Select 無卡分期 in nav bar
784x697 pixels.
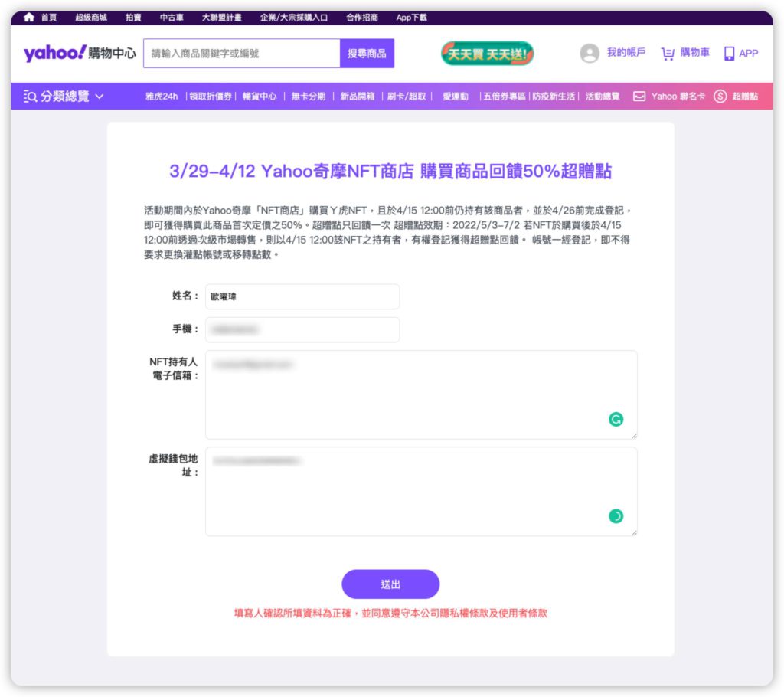(x=309, y=96)
